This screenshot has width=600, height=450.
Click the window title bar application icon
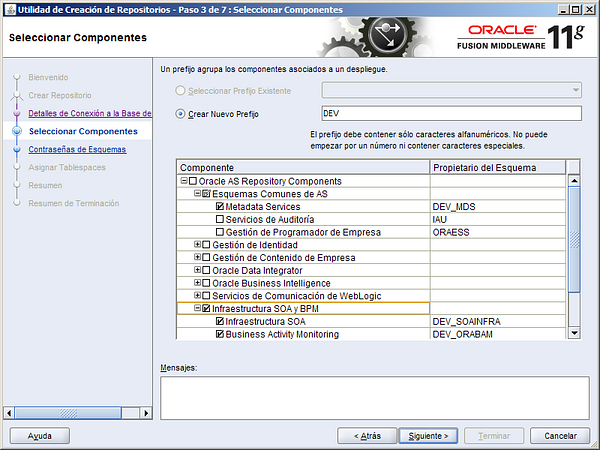9,9
